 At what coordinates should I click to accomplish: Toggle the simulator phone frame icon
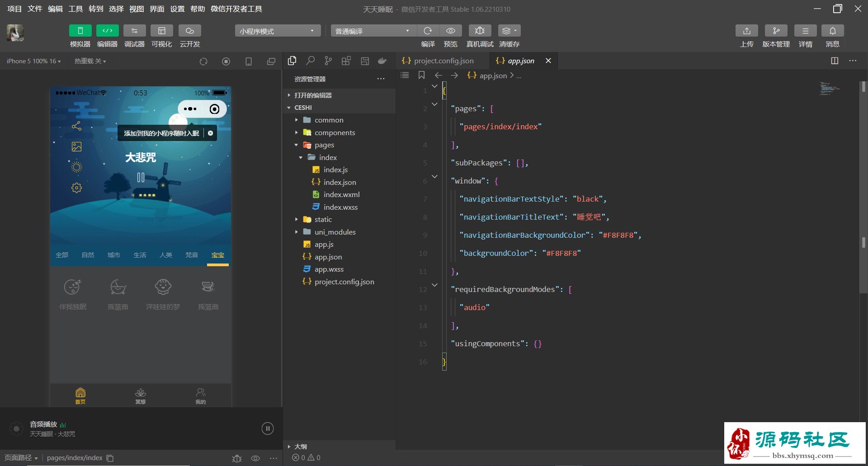(249, 61)
